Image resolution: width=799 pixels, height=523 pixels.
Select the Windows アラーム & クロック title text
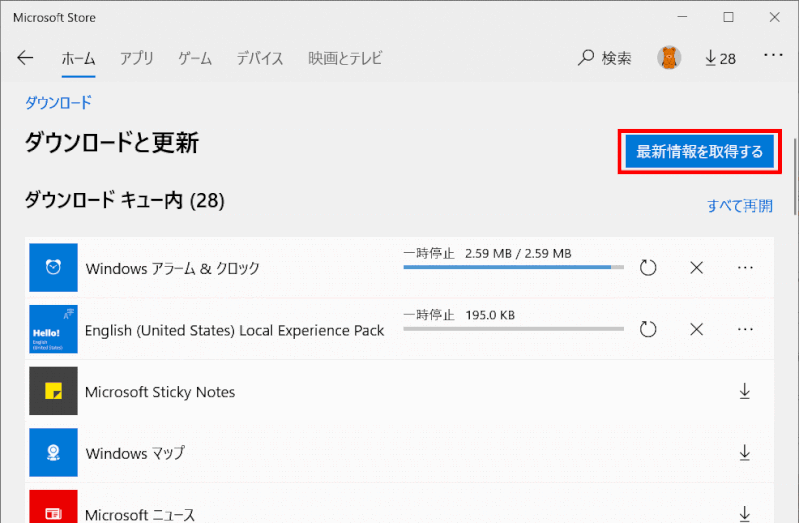(x=173, y=268)
